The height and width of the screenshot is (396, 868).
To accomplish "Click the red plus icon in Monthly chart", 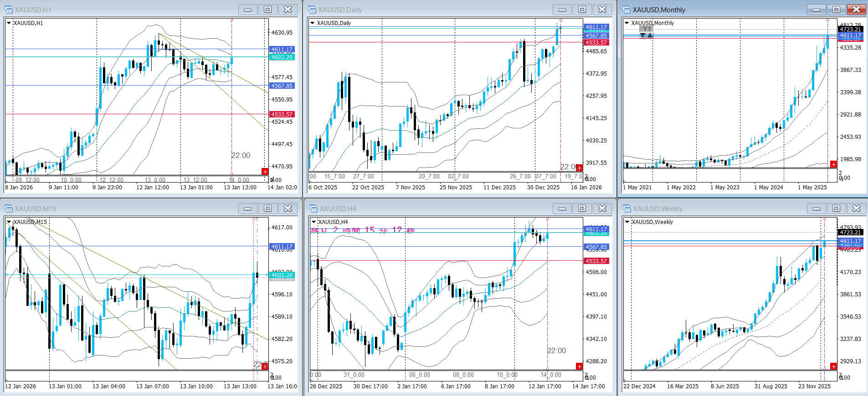I will [x=833, y=164].
